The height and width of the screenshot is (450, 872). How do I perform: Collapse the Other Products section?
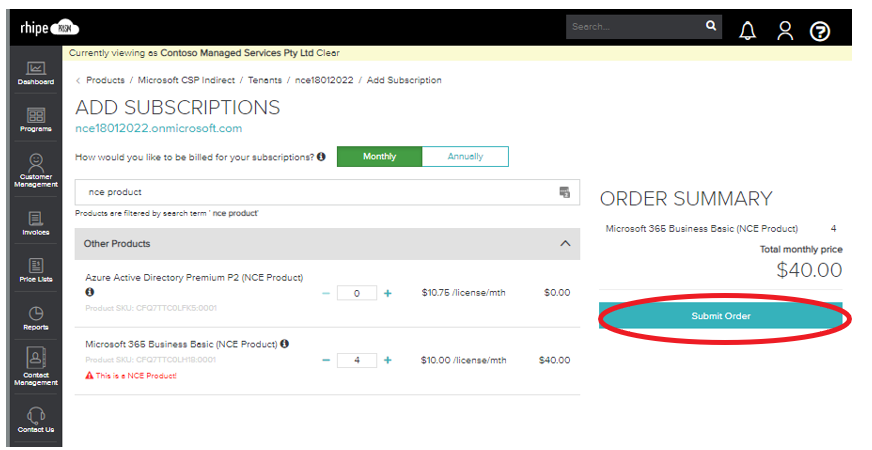coord(565,244)
